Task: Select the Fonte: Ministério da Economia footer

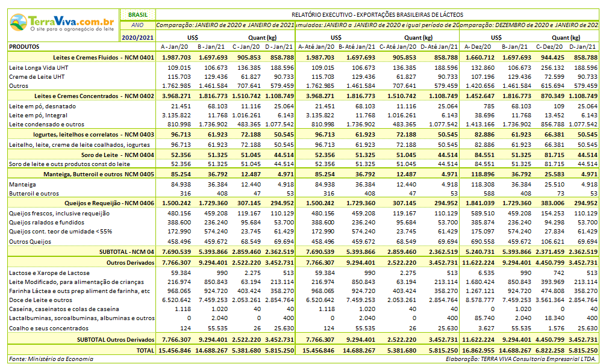Action: (x=51, y=359)
